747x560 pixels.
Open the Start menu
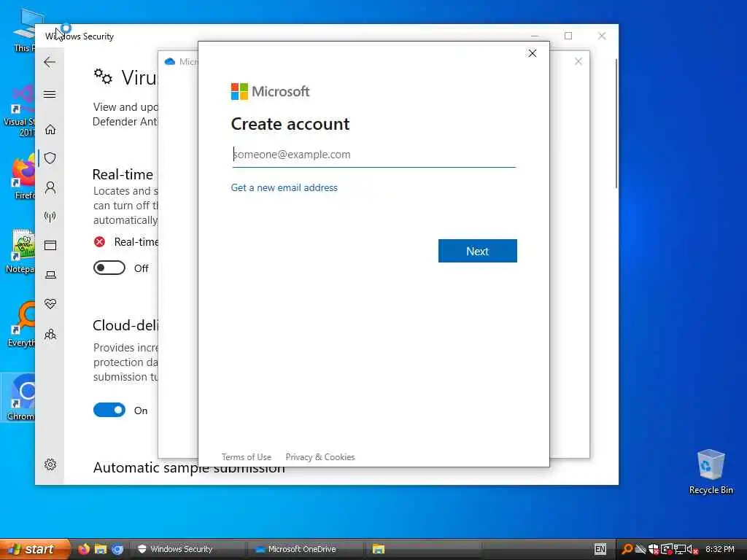(x=34, y=549)
